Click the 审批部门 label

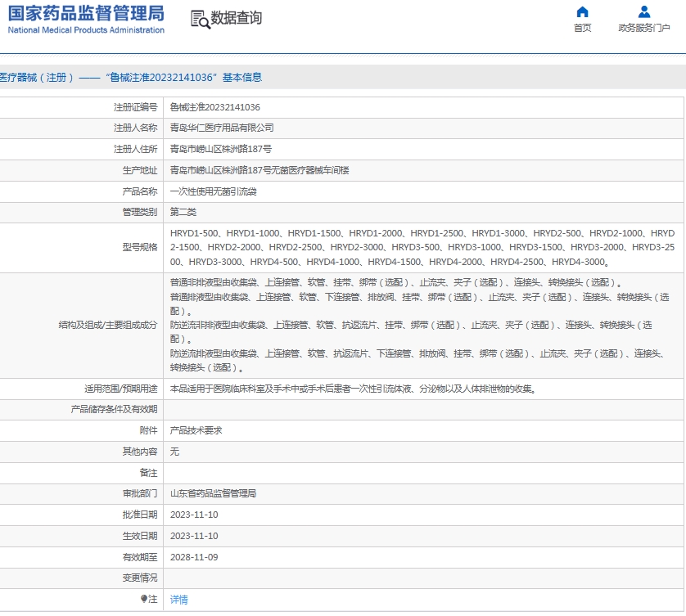(x=139, y=493)
